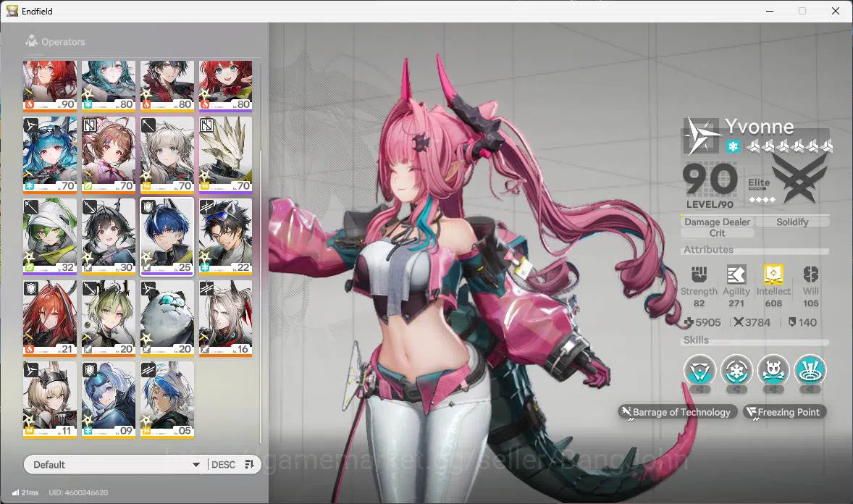Click Yvonne's class icon beside her name
The height and width of the screenshot is (504, 853).
pyautogui.click(x=702, y=135)
